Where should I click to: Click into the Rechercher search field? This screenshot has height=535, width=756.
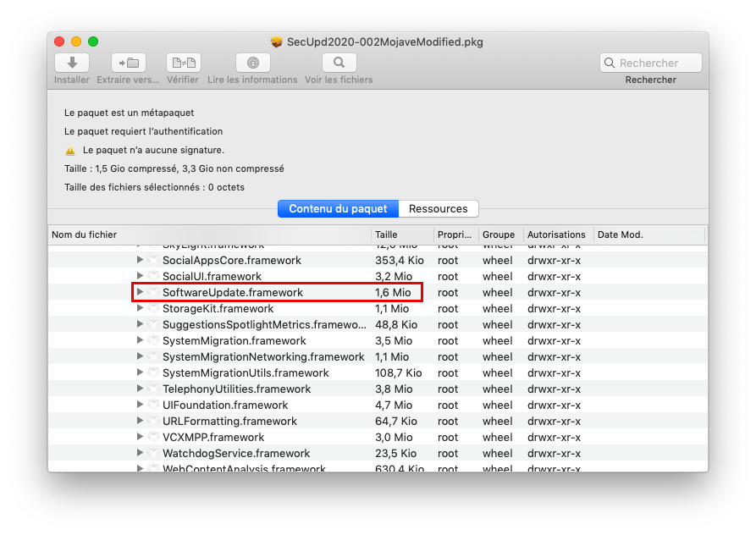point(651,63)
